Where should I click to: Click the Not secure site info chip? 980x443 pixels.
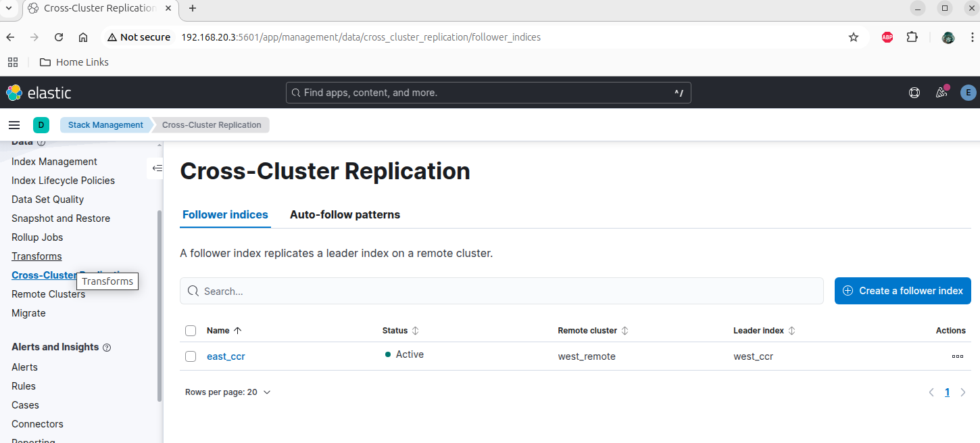tap(139, 37)
